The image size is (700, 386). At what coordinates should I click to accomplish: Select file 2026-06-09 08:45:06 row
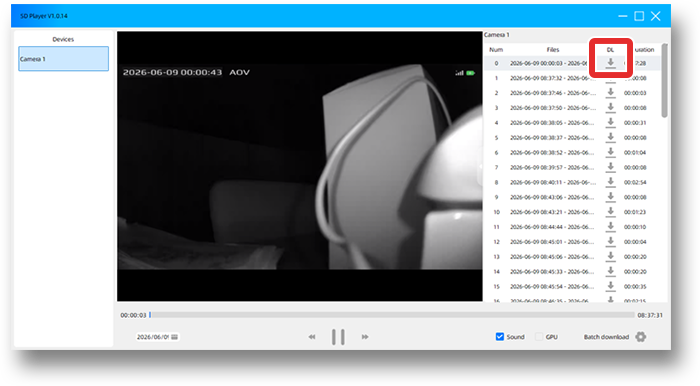pyautogui.click(x=572, y=257)
